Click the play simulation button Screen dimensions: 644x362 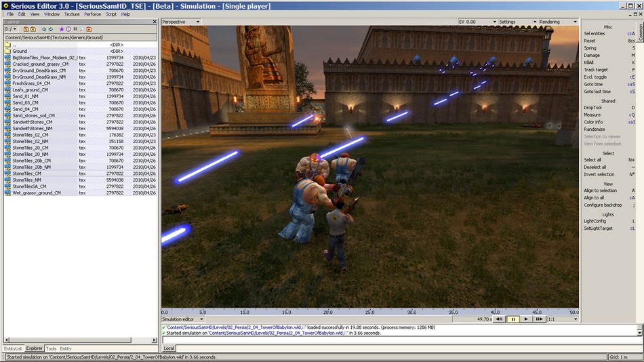click(x=526, y=319)
